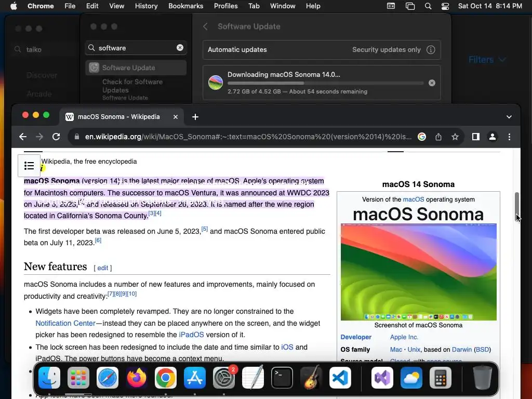
Task: Expand Filters dropdown in App Store window
Action: pyautogui.click(x=487, y=60)
